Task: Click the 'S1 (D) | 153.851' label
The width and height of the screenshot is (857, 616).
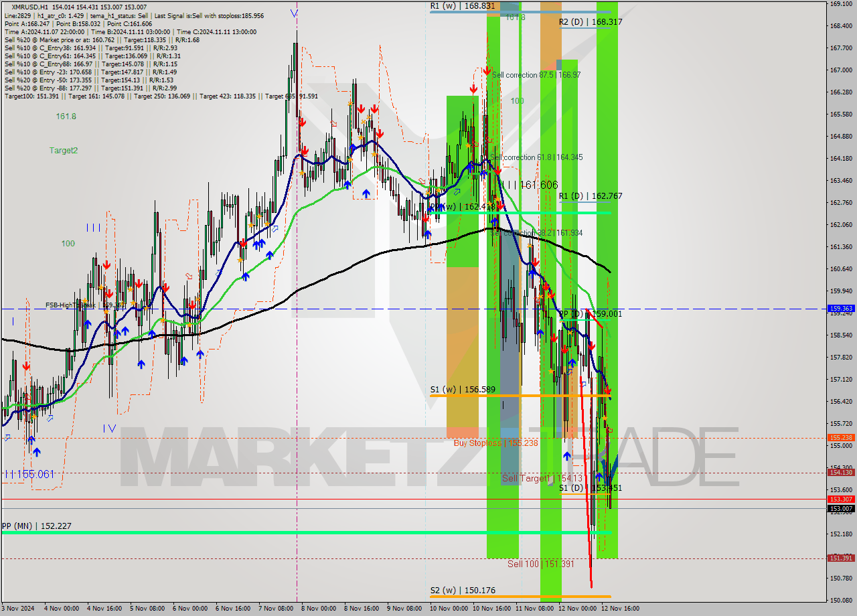Action: click(591, 488)
